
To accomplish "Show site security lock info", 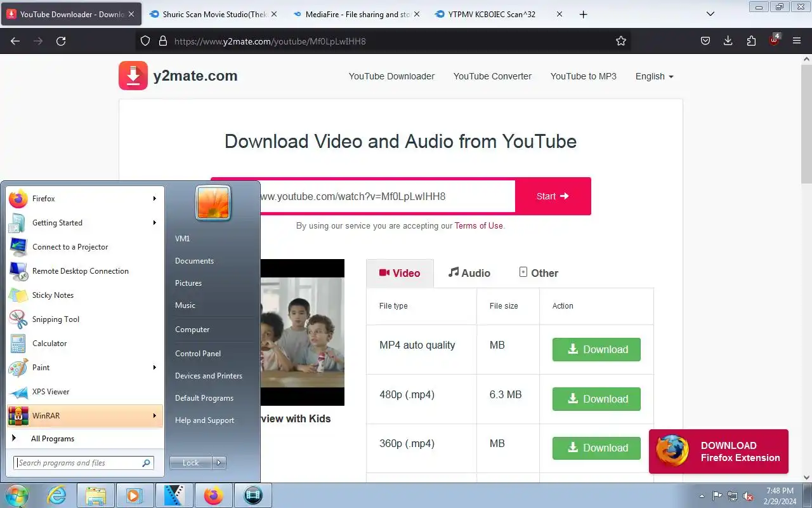I will [163, 41].
